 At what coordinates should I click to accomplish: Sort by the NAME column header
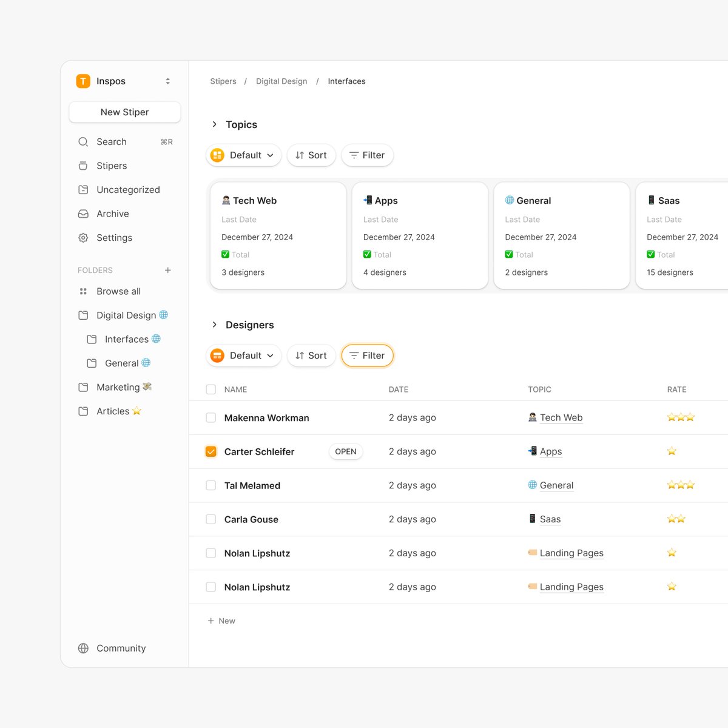click(x=235, y=389)
